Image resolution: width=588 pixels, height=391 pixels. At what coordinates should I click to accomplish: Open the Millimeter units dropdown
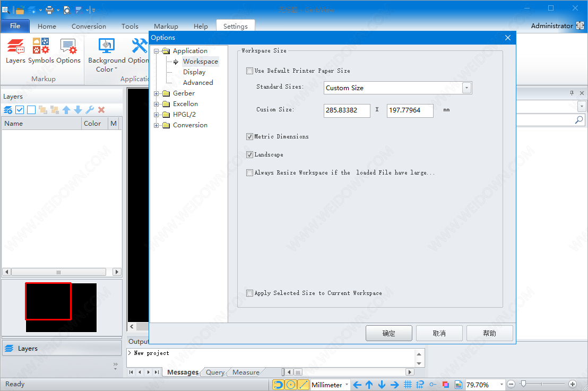347,385
